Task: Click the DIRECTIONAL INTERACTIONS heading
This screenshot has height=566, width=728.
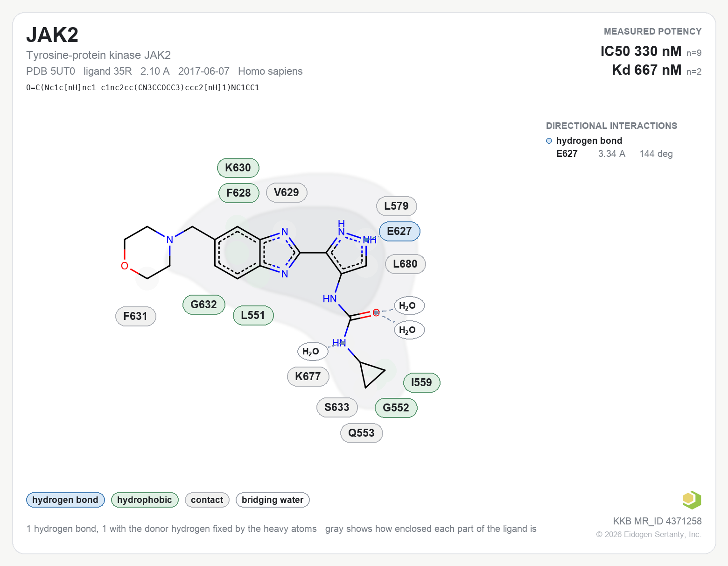Action: [x=611, y=126]
